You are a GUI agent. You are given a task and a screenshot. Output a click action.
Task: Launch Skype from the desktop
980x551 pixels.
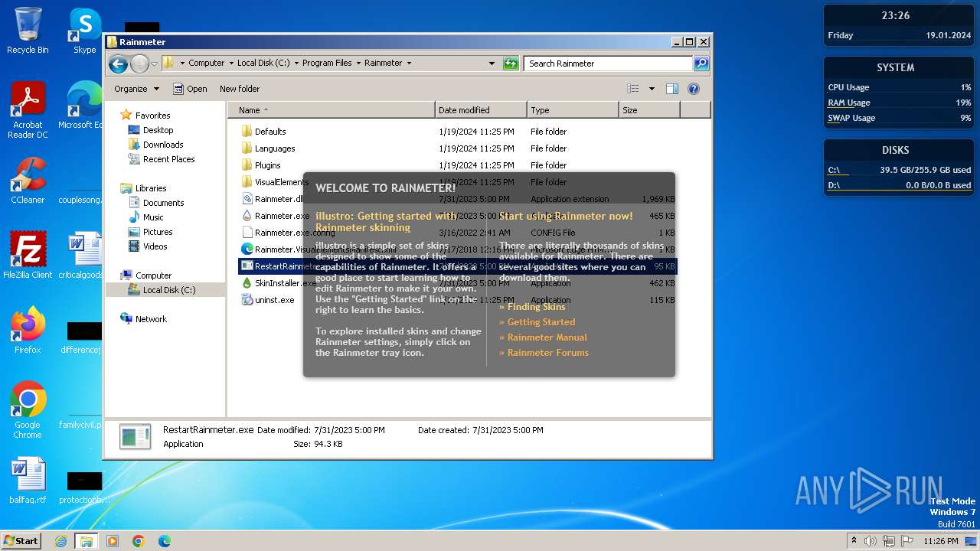tap(85, 31)
